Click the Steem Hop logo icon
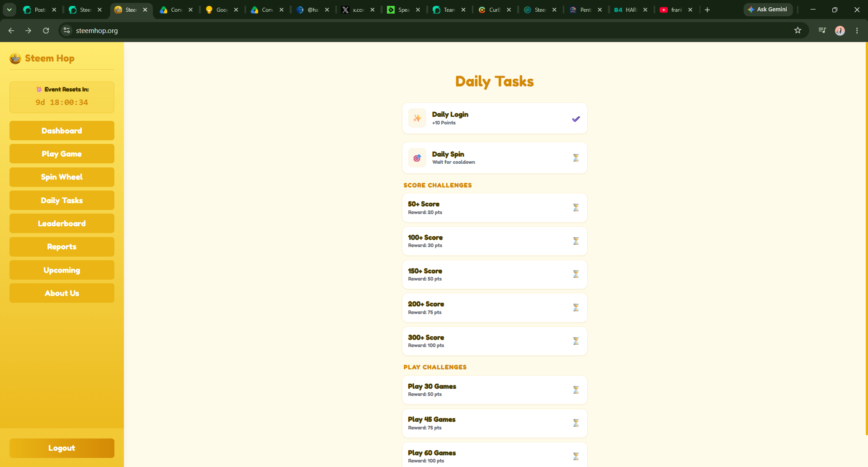868x467 pixels. pos(15,58)
